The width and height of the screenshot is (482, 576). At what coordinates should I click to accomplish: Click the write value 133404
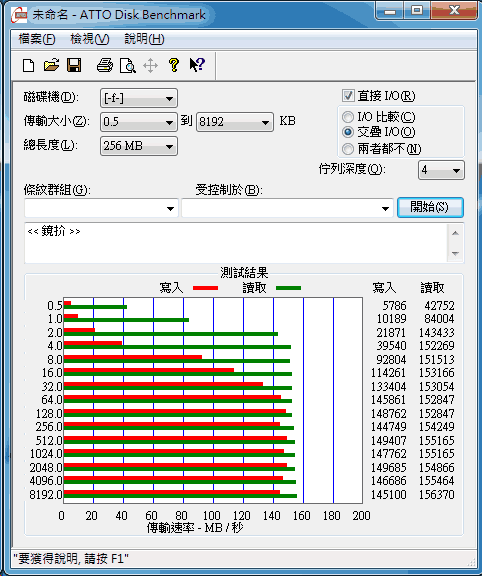pos(388,386)
